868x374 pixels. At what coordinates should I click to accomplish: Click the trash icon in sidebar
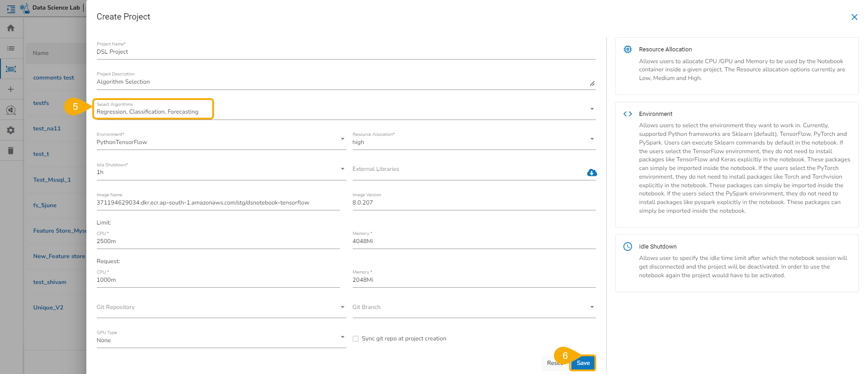coord(11,151)
